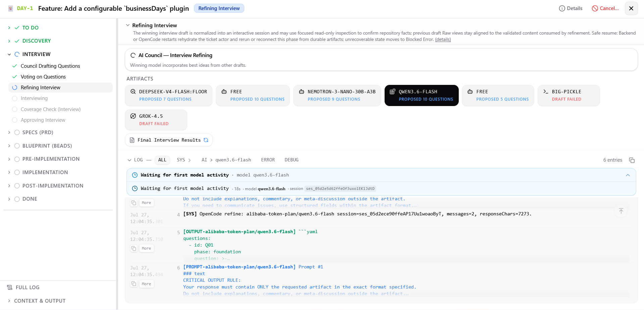Click the Details info icon

562,8
